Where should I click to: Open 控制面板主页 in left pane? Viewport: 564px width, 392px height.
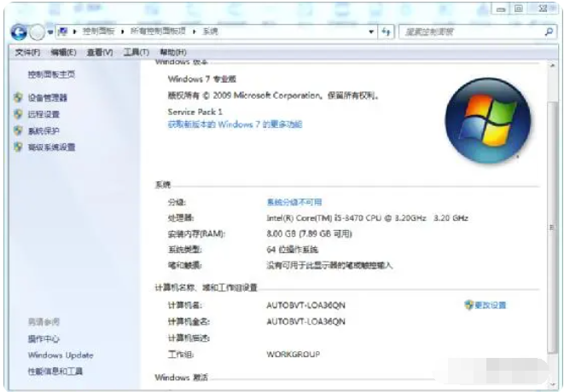51,75
